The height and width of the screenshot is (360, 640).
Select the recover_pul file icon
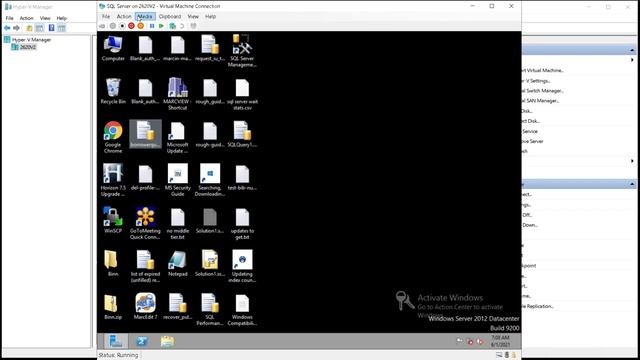tap(178, 306)
